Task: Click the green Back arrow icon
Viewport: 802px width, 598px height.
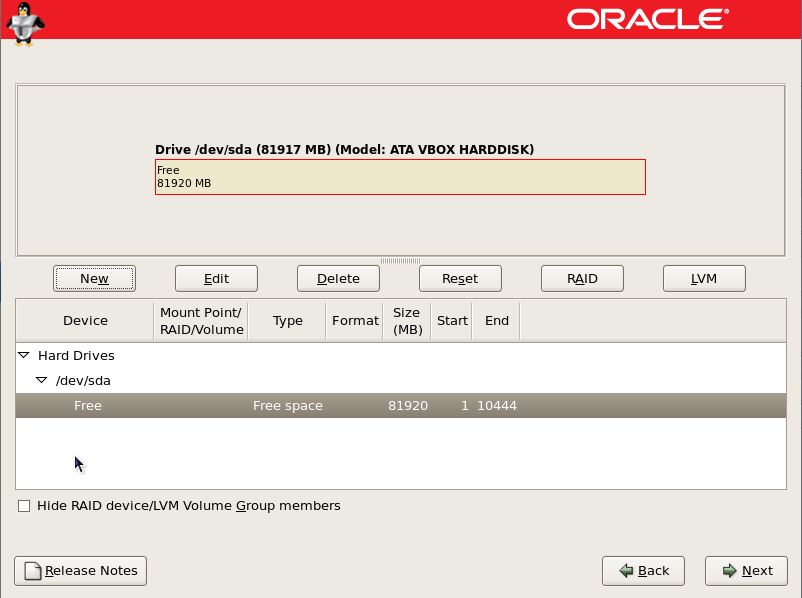Action: pos(626,571)
